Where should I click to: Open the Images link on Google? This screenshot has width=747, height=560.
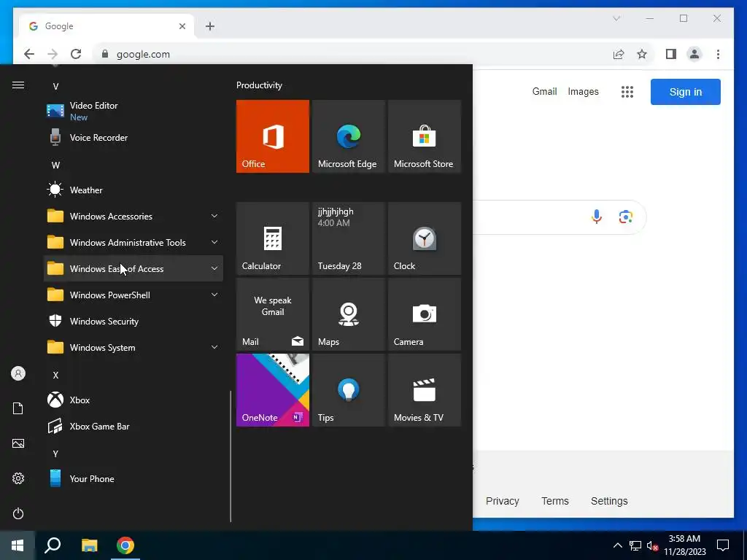tap(583, 91)
